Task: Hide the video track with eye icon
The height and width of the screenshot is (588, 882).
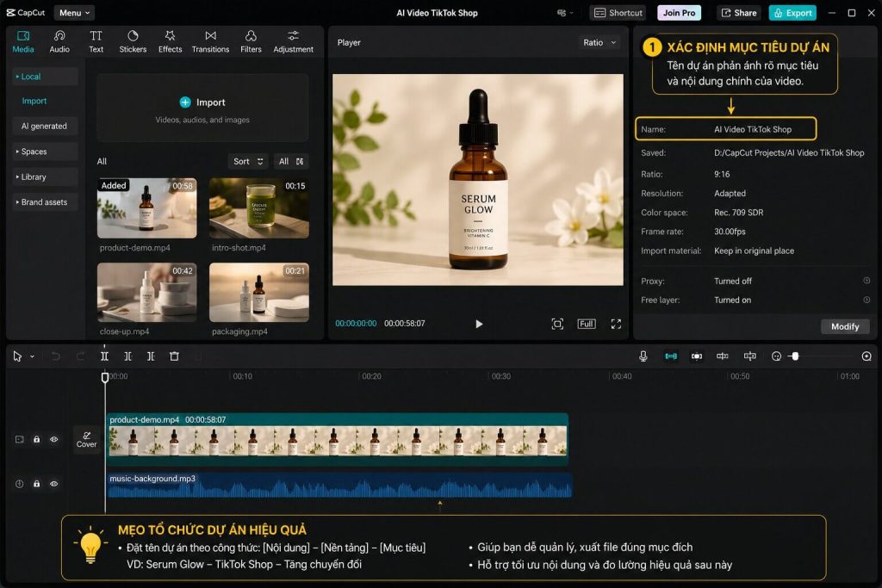Action: pyautogui.click(x=54, y=440)
